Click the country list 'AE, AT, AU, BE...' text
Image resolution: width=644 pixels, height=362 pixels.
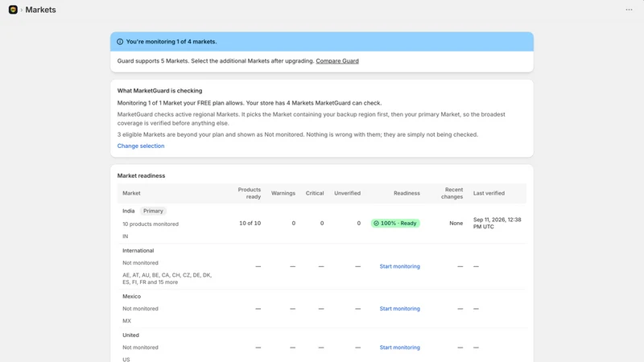(x=167, y=278)
